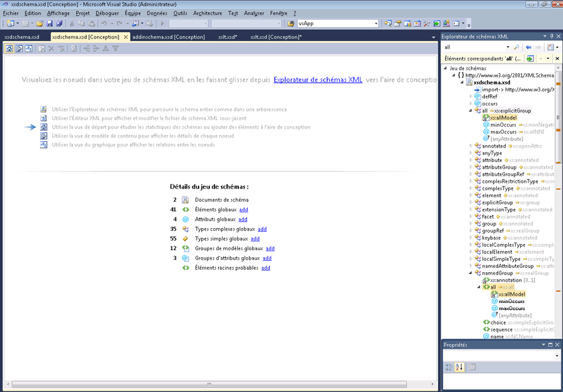
Task: Open the Content Model view icon
Action: tap(19, 49)
